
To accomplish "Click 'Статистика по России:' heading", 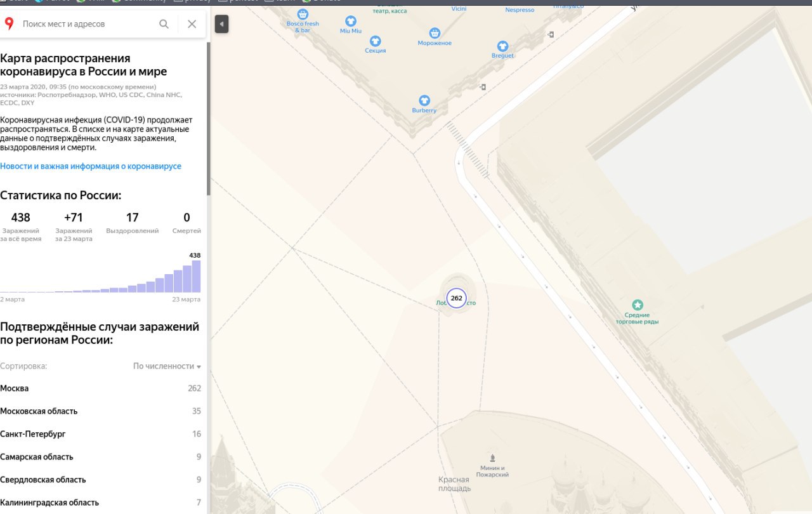I will pyautogui.click(x=61, y=195).
